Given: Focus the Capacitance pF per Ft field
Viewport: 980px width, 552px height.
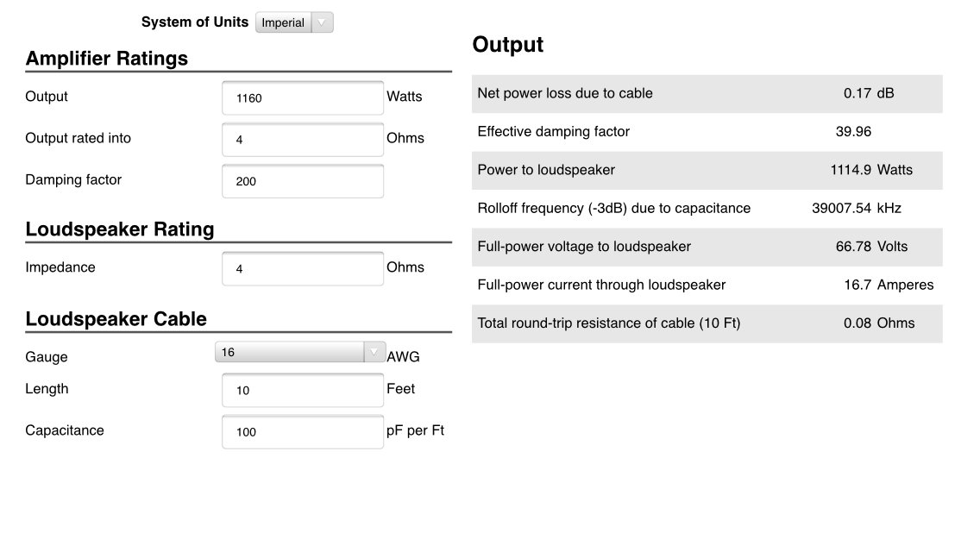Looking at the screenshot, I should point(303,432).
